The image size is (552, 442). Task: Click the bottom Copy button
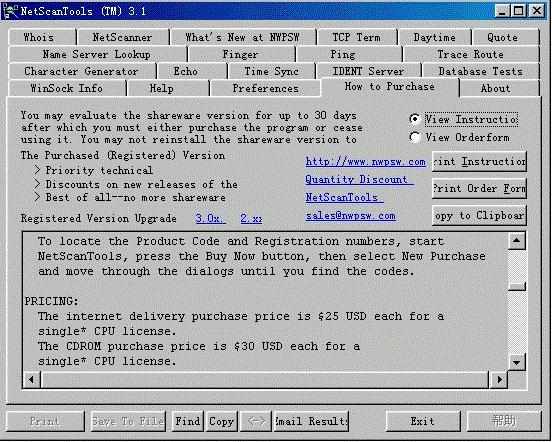[221, 421]
